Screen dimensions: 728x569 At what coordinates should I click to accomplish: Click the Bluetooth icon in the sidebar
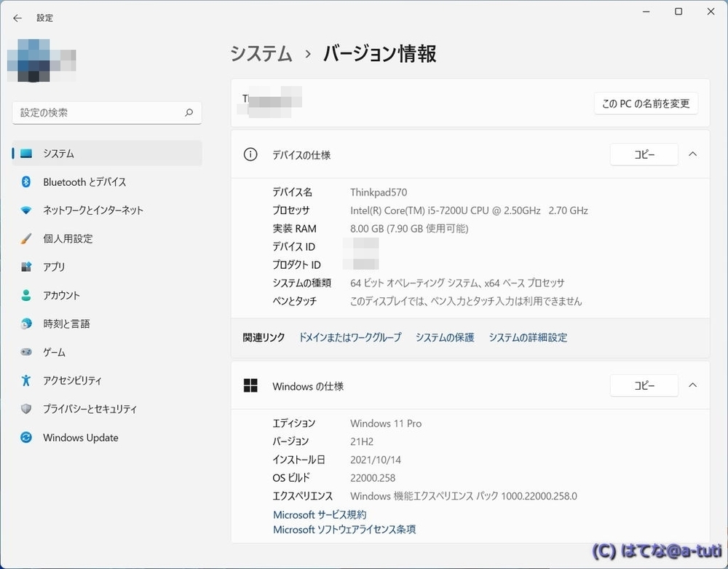tap(26, 181)
